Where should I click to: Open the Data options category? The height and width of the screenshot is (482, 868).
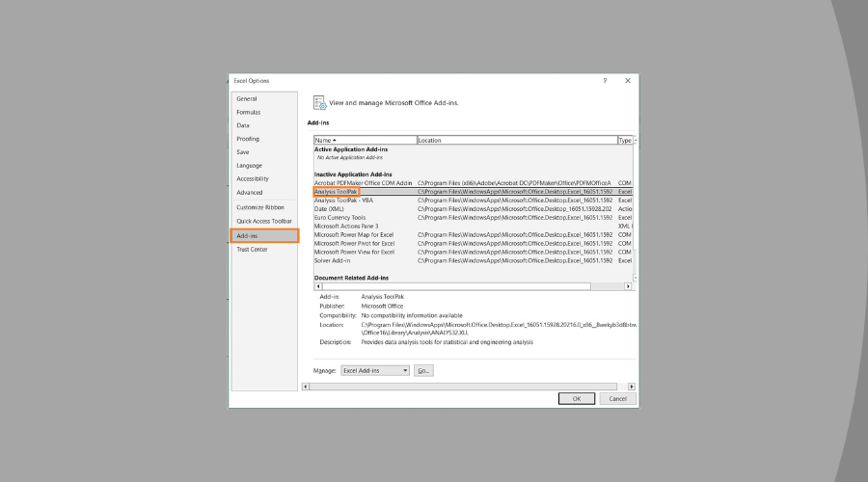pyautogui.click(x=264, y=125)
